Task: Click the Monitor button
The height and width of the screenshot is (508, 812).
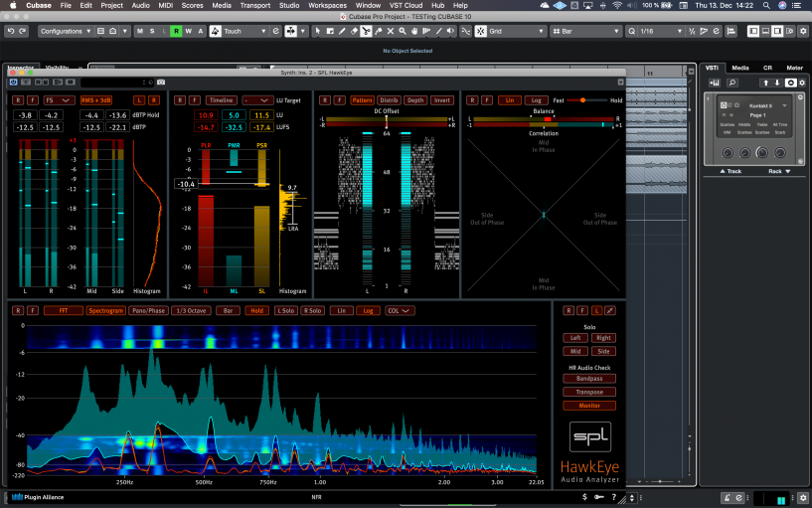Action: 589,406
